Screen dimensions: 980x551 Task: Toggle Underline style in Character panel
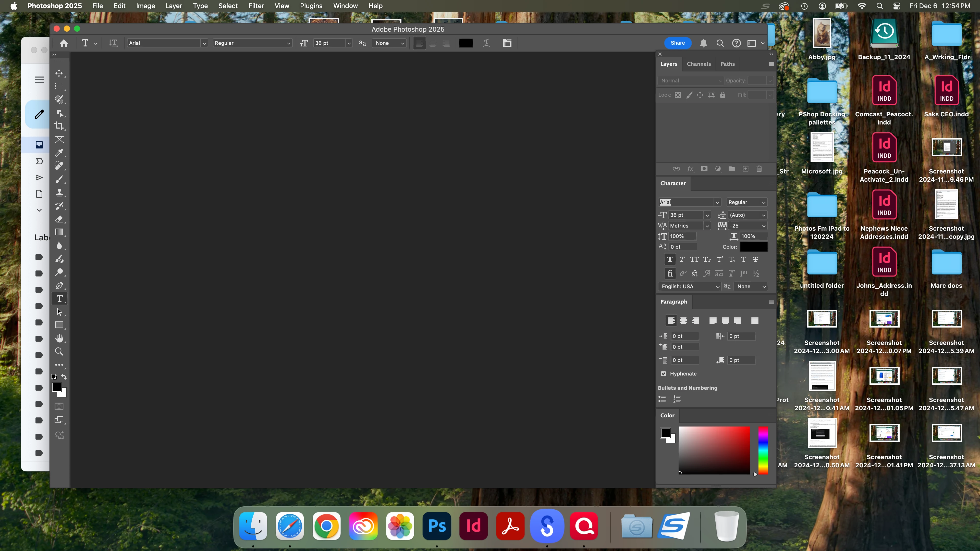point(743,259)
